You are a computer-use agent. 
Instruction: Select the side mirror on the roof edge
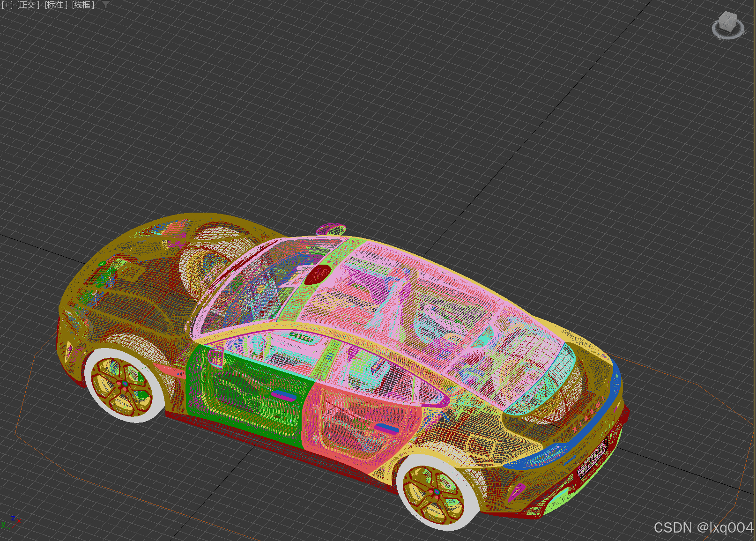tap(331, 230)
